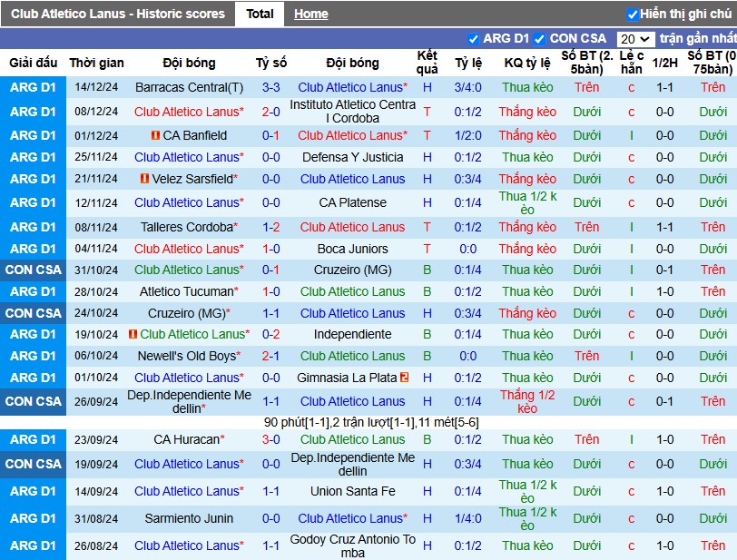Uncheck the CON CSA filter checkbox
Image resolution: width=737 pixels, height=560 pixels.
click(x=539, y=39)
